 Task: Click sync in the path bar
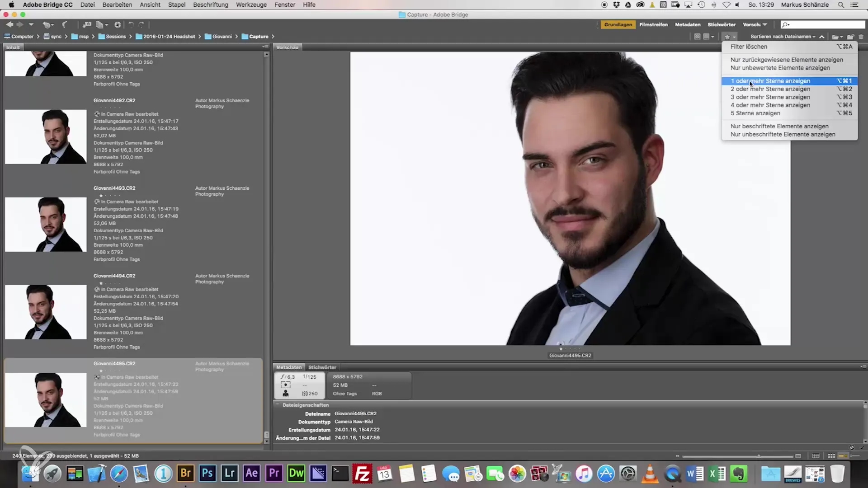click(52, 37)
